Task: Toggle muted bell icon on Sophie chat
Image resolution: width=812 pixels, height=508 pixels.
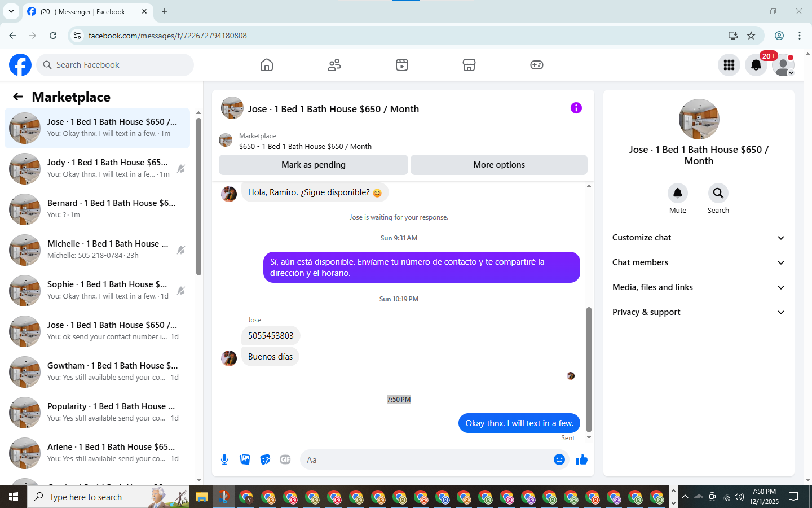Action: click(181, 291)
